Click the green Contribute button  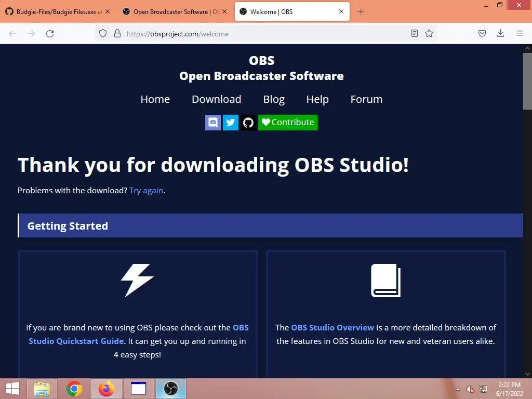pyautogui.click(x=288, y=123)
